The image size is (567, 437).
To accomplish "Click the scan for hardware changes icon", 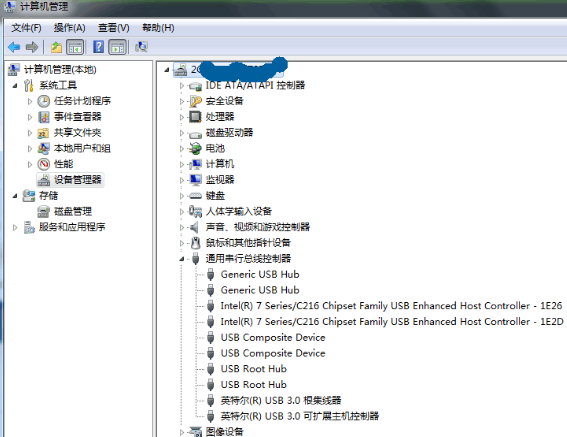I will coord(141,47).
